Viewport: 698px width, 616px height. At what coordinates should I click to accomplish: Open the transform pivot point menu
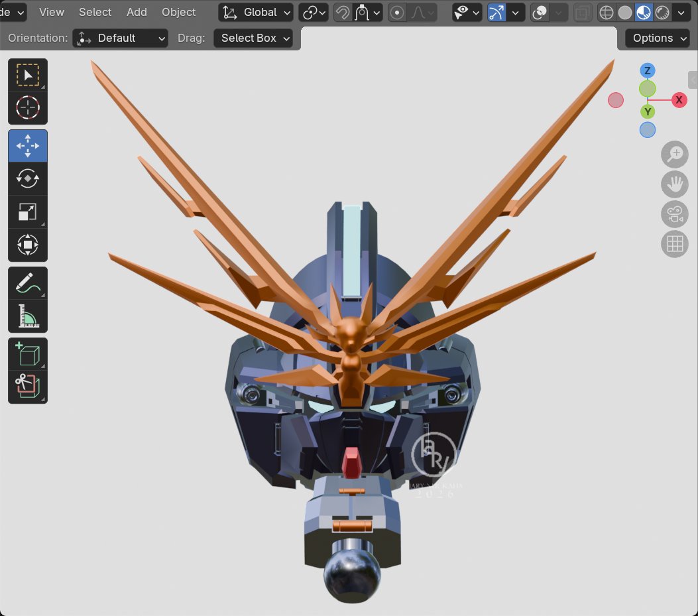coord(314,13)
